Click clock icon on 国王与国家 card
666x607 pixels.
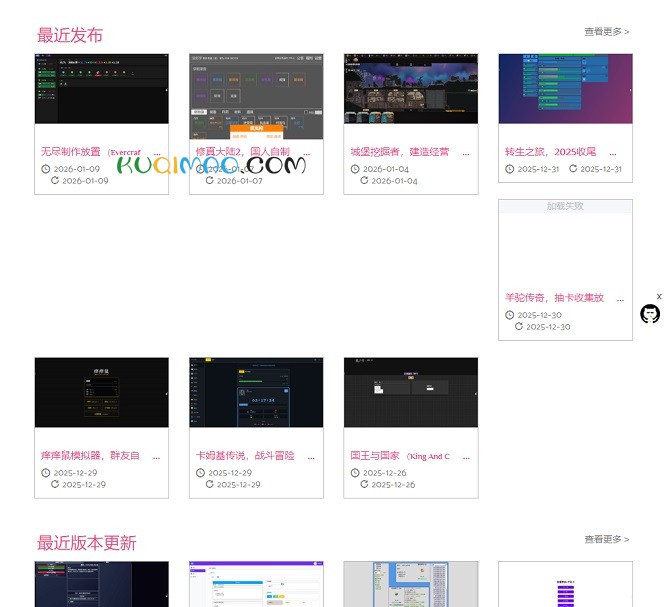[x=355, y=473]
